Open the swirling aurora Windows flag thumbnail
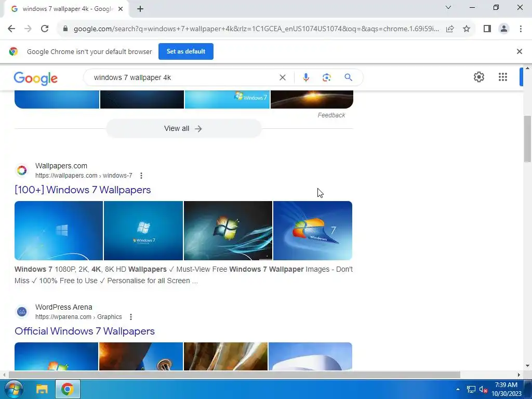The width and height of the screenshot is (532, 399). pyautogui.click(x=228, y=231)
